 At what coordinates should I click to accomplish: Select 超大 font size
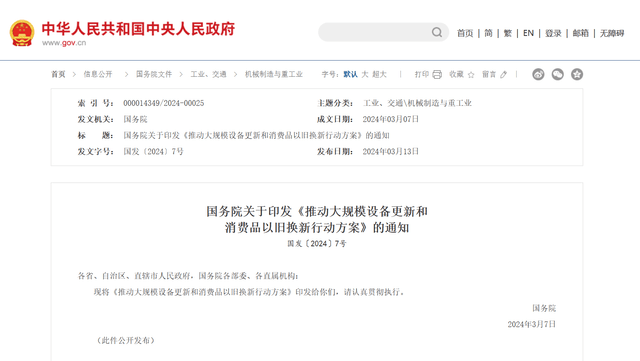pos(379,74)
